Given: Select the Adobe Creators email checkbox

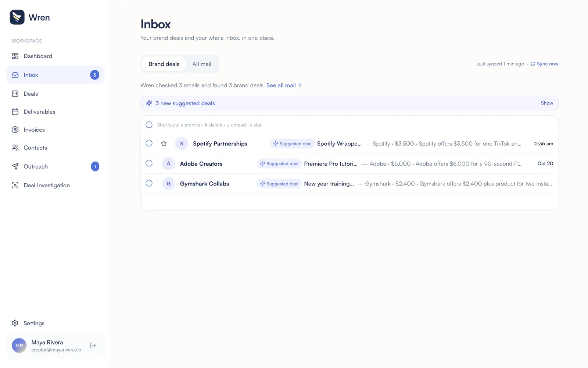Looking at the screenshot, I should click(149, 163).
